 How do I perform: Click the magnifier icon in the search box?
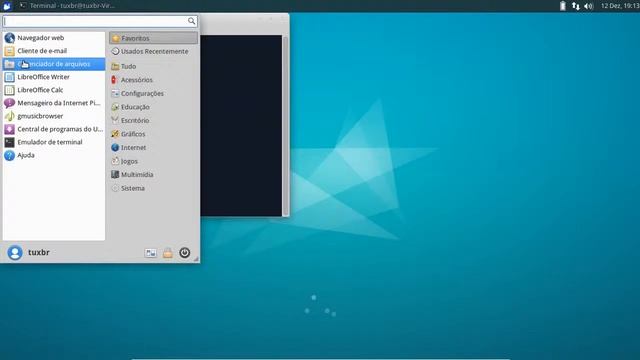click(191, 21)
